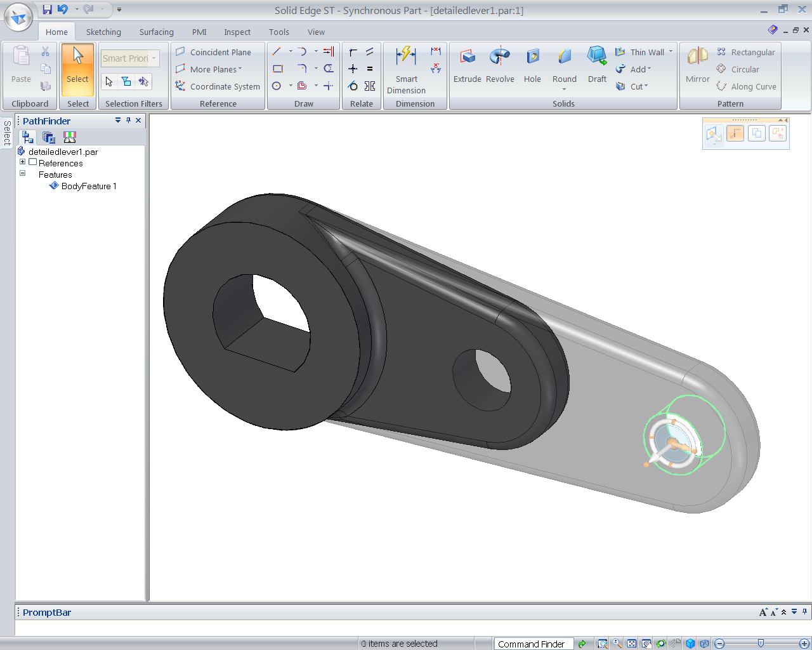This screenshot has width=812, height=650.
Task: Select the Line draw tool
Action: 277,51
